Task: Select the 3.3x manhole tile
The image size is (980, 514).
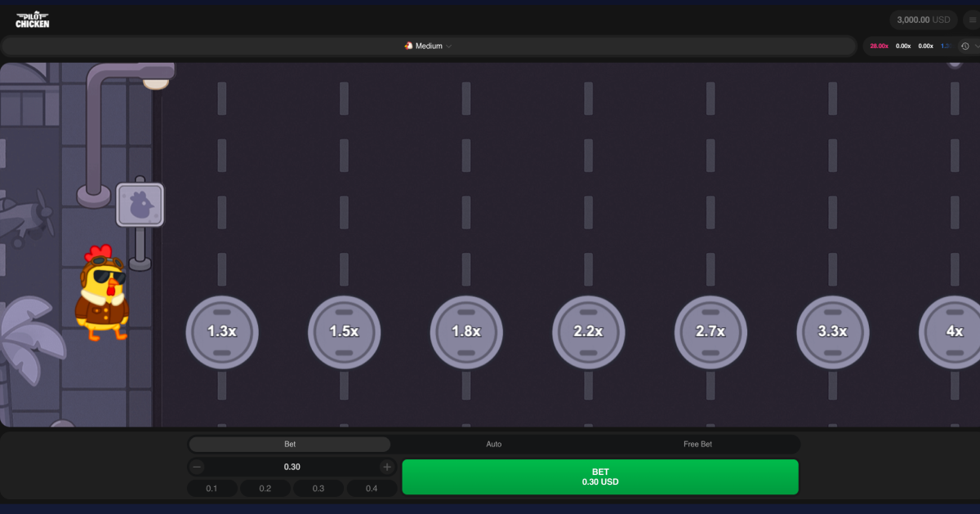Action: click(x=833, y=332)
